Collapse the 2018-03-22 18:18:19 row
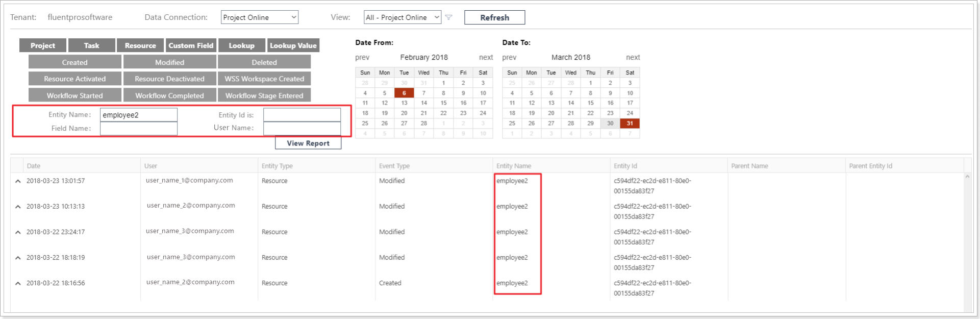This screenshot has height=319, width=980. pyautogui.click(x=18, y=258)
